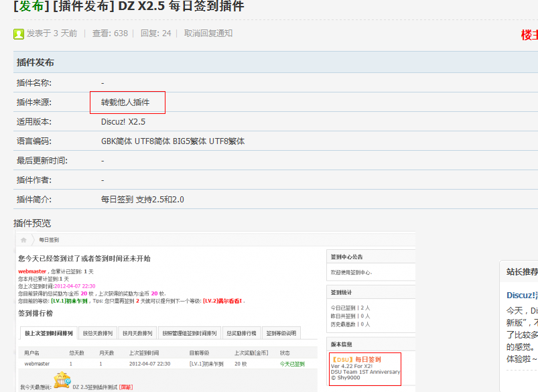Switch to the "按总天数排列" tab
Image resolution: width=538 pixels, height=392 pixels.
(x=98, y=333)
